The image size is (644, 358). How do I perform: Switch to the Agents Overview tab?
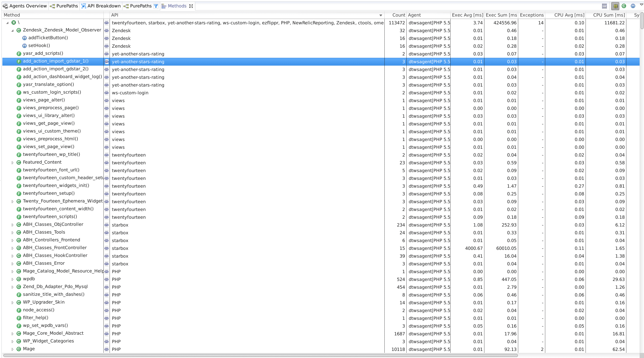point(25,6)
